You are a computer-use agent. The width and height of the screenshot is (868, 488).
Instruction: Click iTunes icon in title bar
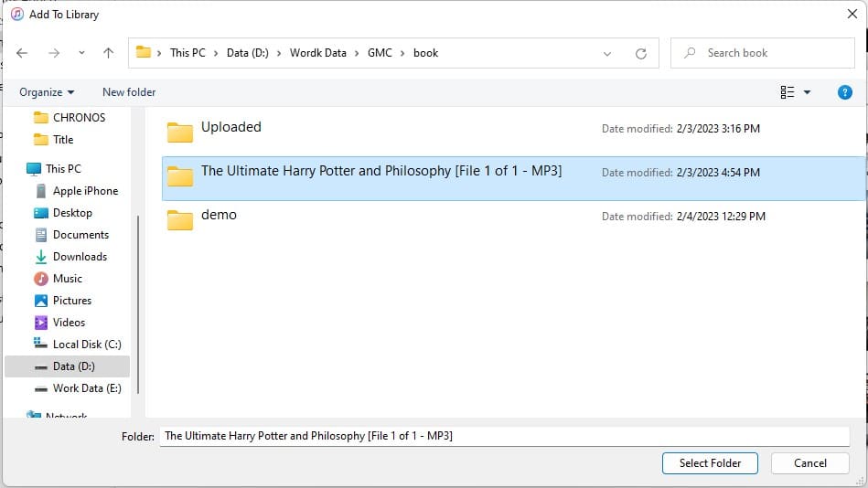[17, 14]
